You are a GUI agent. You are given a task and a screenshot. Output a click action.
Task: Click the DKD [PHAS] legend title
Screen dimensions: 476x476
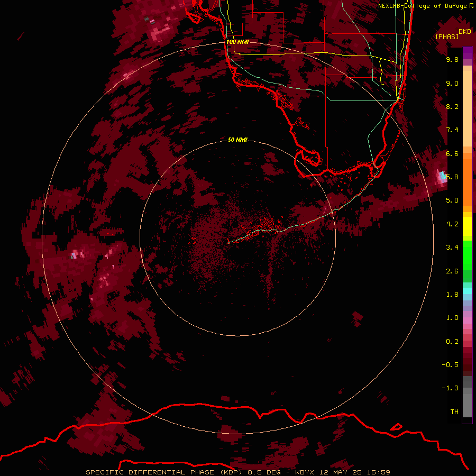point(453,34)
